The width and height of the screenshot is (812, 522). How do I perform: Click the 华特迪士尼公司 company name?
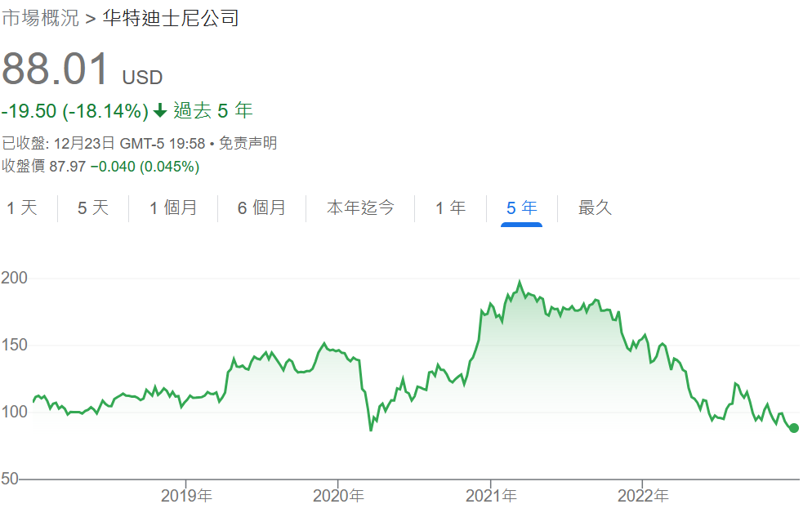point(170,18)
